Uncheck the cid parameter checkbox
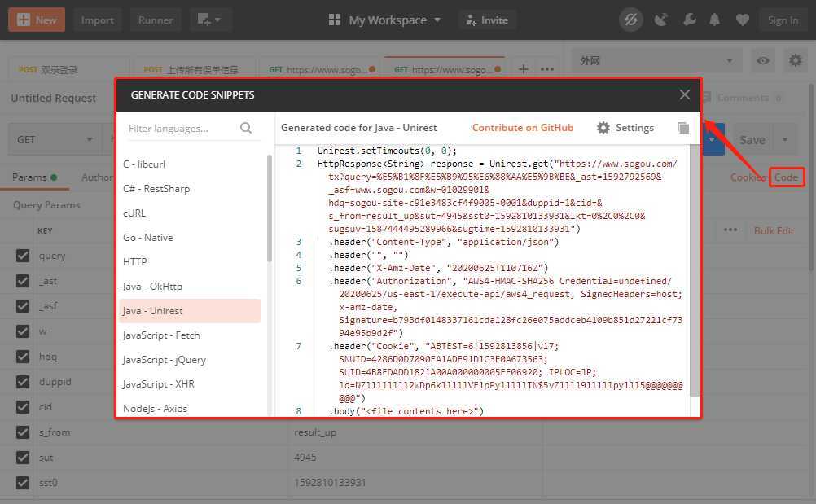 click(22, 407)
